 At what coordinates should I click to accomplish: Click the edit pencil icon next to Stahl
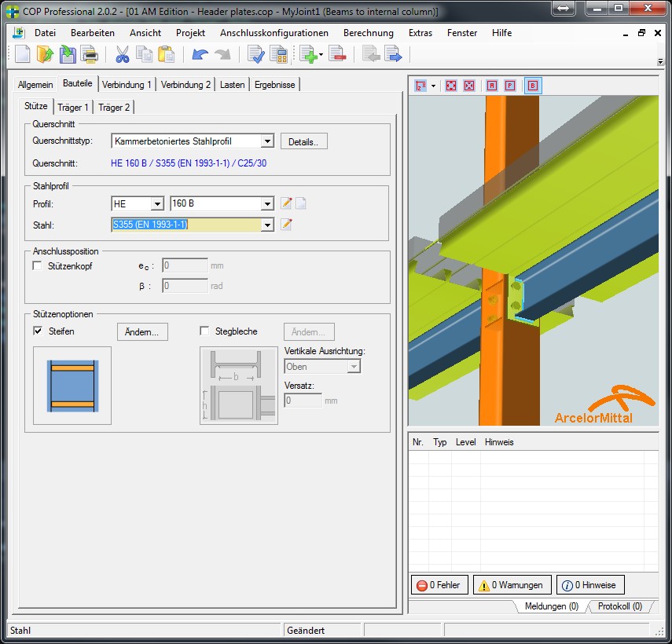tap(287, 225)
